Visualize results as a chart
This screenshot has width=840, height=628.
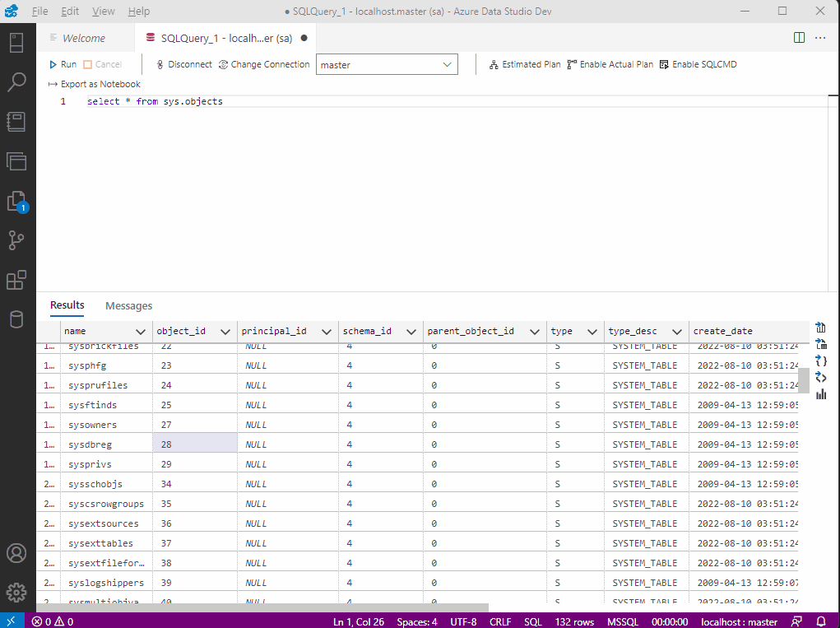pos(820,394)
